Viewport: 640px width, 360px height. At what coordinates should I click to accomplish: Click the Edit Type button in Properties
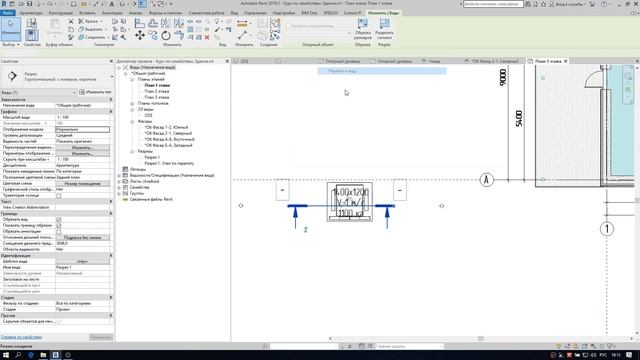[x=96, y=92]
